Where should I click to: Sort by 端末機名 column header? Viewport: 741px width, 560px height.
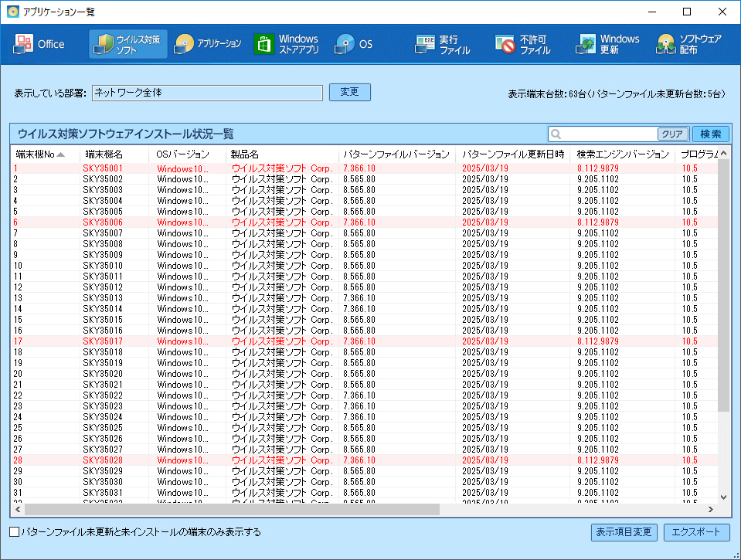(x=114, y=154)
